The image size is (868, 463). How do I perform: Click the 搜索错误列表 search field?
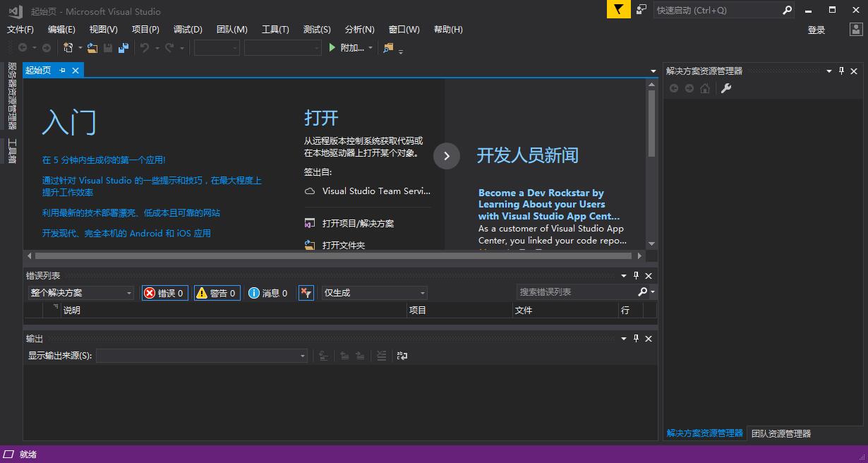point(577,292)
